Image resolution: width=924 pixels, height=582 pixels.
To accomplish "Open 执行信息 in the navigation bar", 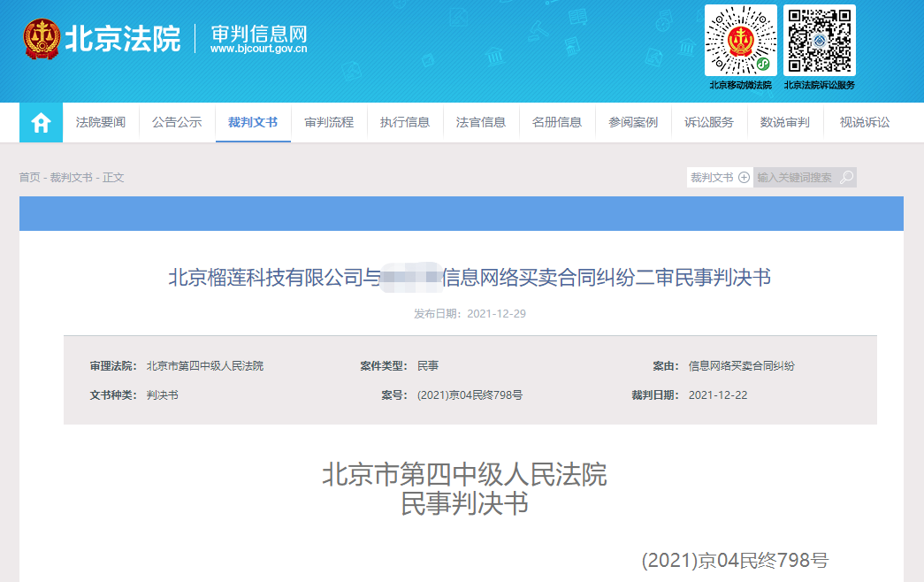I will 405,123.
